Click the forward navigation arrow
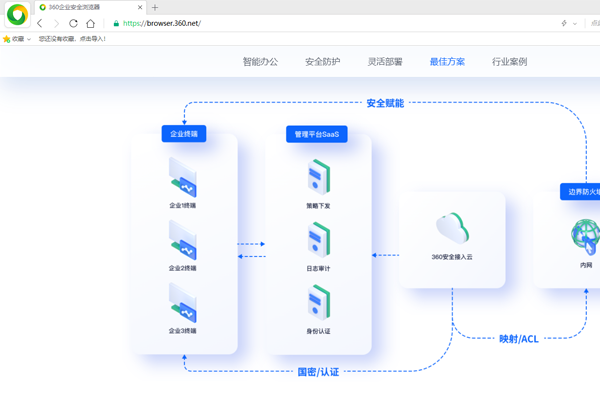600x400 pixels. 56,23
